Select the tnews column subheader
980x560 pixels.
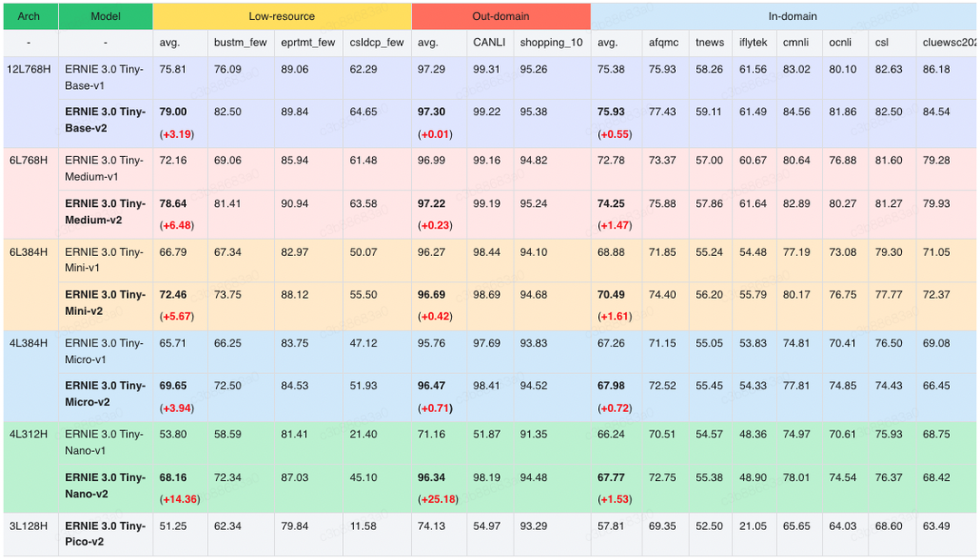[x=710, y=43]
